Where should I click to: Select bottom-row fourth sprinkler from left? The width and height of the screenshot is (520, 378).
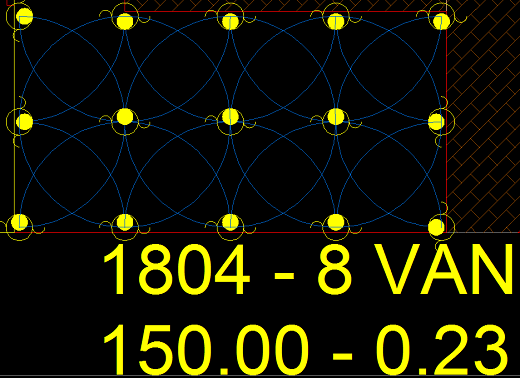click(336, 222)
